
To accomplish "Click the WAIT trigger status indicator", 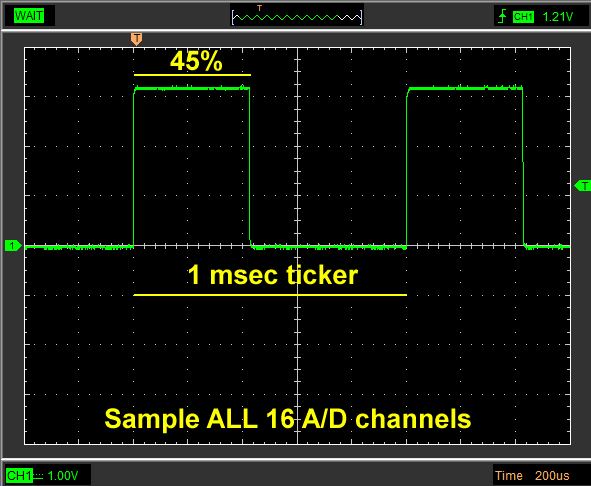I will tap(29, 16).
